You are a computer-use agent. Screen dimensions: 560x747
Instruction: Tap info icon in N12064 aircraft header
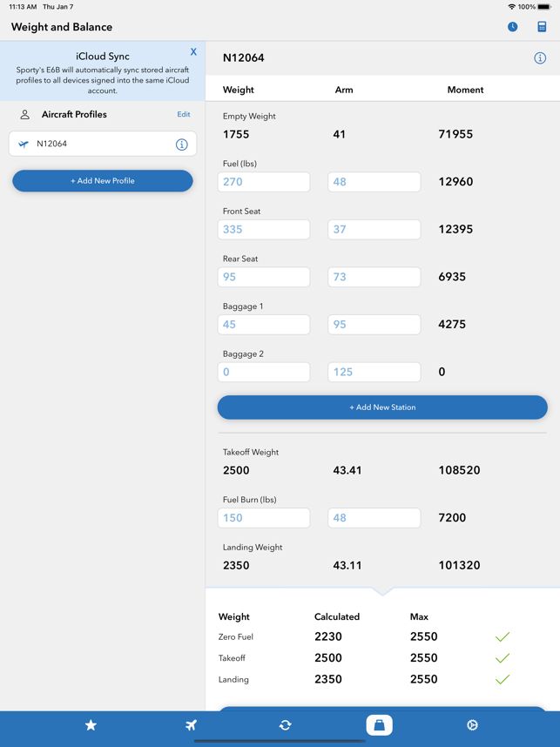[539, 58]
